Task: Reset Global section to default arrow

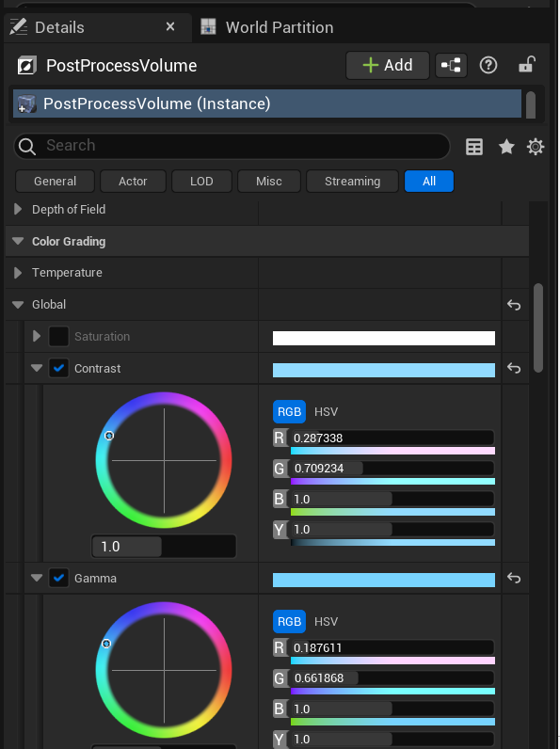Action: pos(514,305)
